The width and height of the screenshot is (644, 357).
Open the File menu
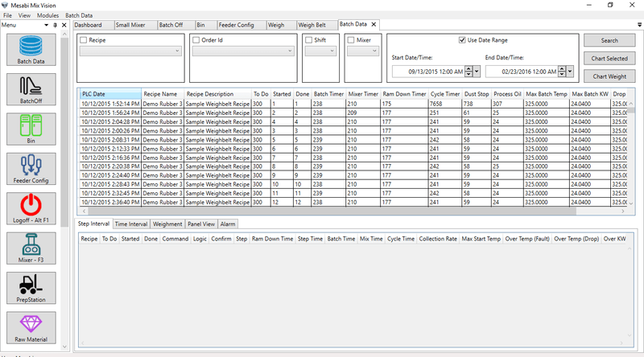pos(8,15)
